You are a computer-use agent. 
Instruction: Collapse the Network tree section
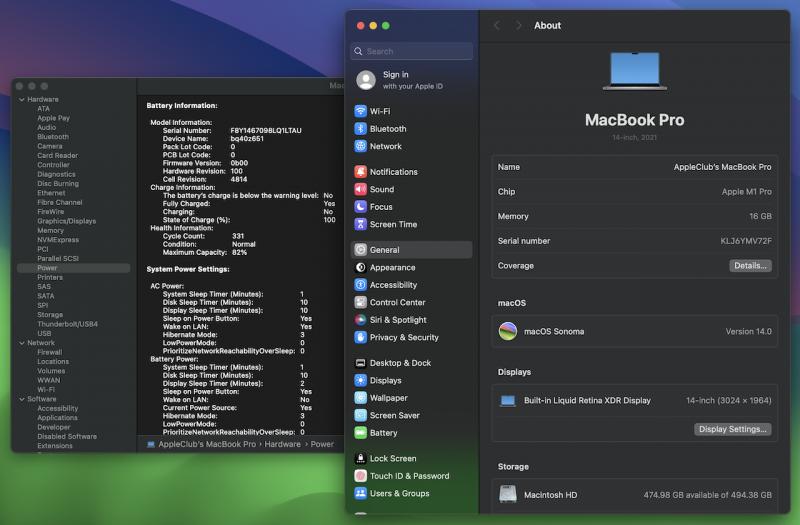21,343
